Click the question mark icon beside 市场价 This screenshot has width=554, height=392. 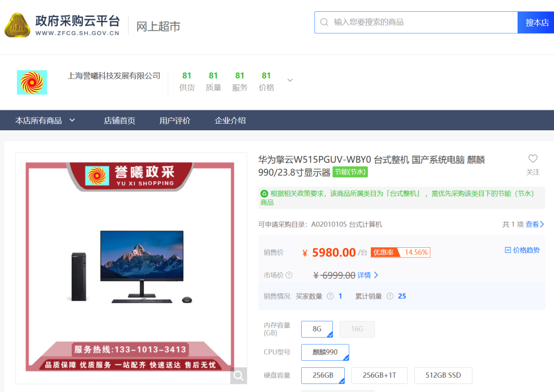tap(289, 275)
